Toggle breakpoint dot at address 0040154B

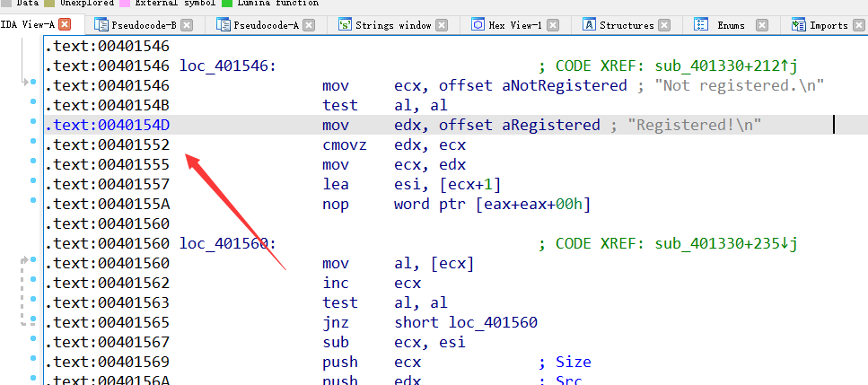[33, 101]
